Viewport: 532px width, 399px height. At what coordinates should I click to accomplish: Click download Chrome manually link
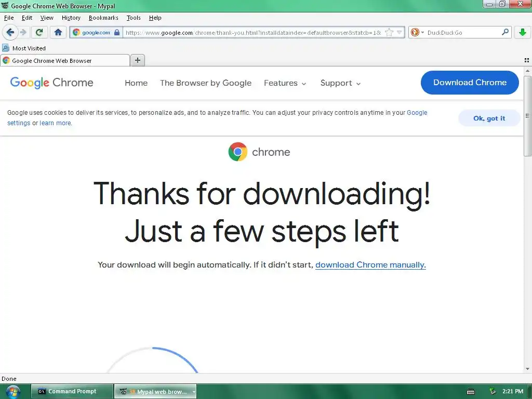(x=370, y=264)
